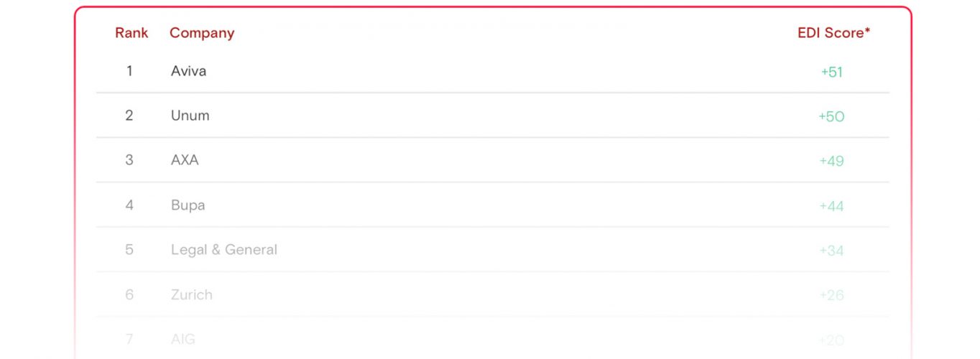Select the AIG company name
Image resolution: width=980 pixels, height=359 pixels.
[x=183, y=339]
